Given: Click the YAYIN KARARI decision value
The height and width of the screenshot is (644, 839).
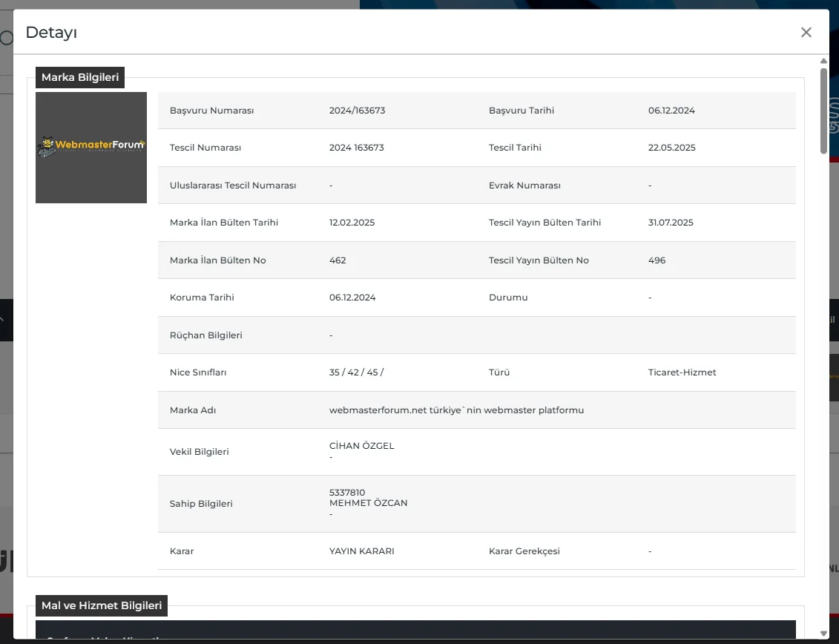Looking at the screenshot, I should [x=361, y=551].
